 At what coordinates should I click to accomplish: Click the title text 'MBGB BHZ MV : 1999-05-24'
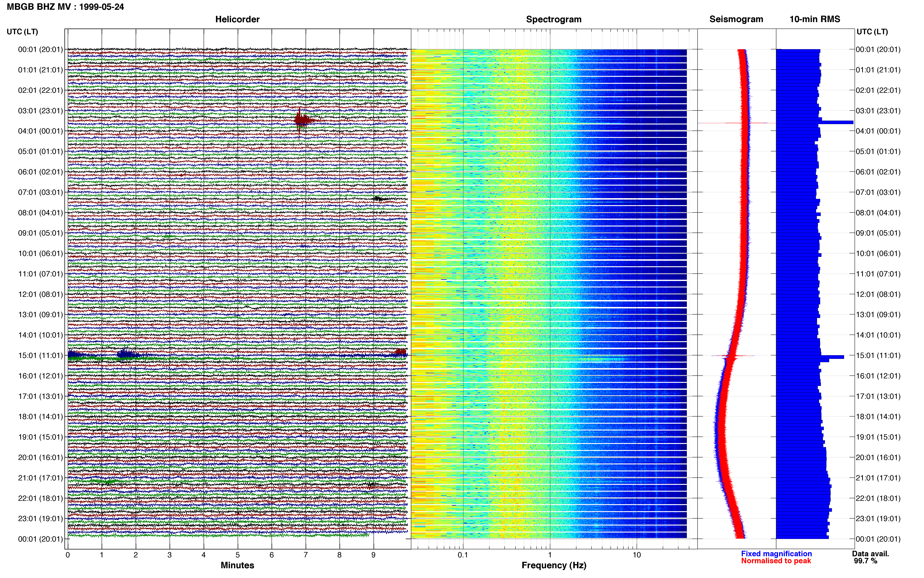coord(65,7)
